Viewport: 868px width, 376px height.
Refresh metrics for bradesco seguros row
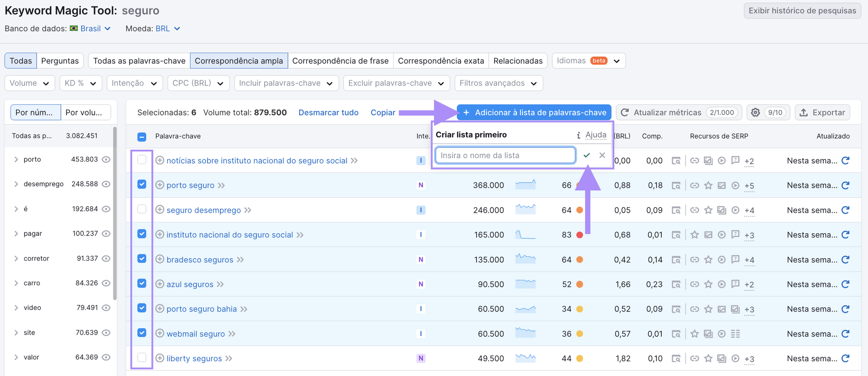tap(845, 260)
